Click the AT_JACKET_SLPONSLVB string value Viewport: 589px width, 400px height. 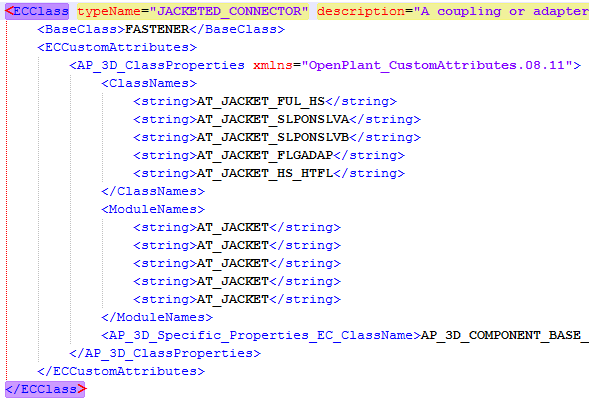[x=273, y=137]
